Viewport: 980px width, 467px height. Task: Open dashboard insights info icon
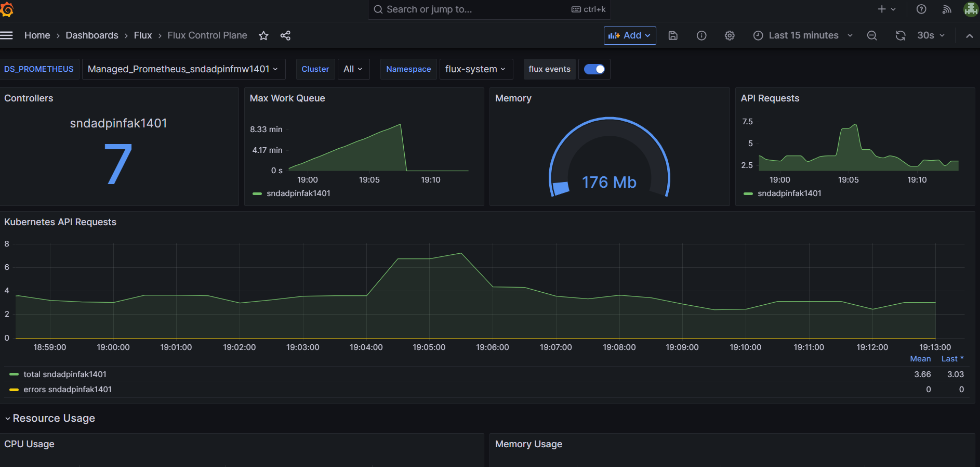coord(701,35)
